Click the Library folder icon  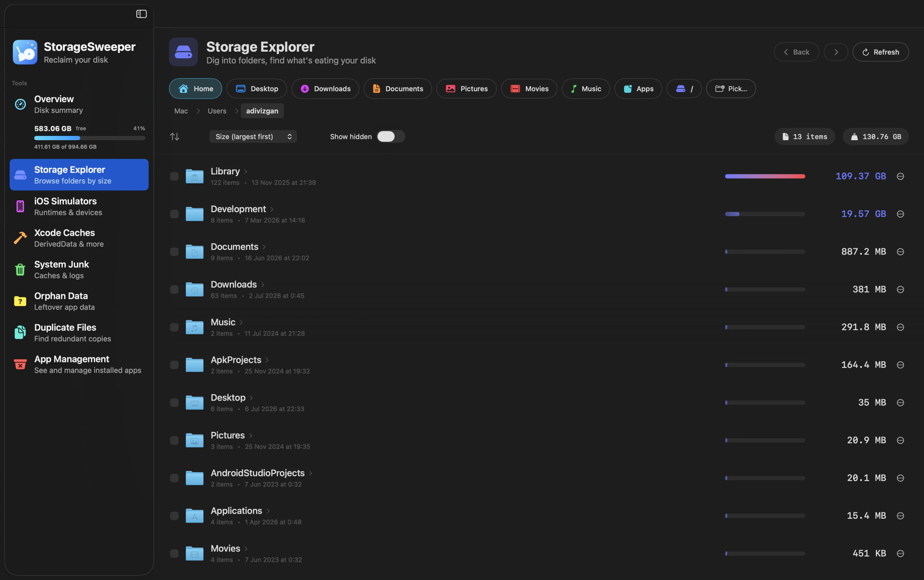194,176
